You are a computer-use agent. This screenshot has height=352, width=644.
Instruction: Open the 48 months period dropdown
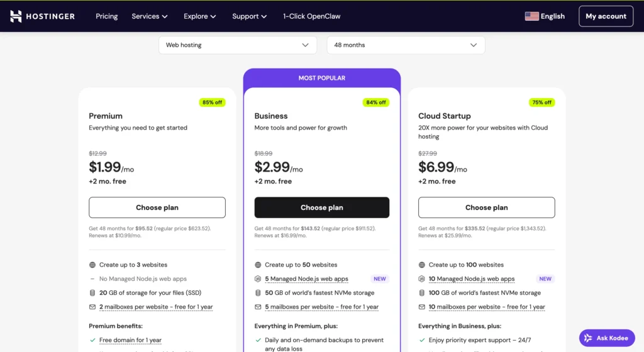pyautogui.click(x=406, y=45)
